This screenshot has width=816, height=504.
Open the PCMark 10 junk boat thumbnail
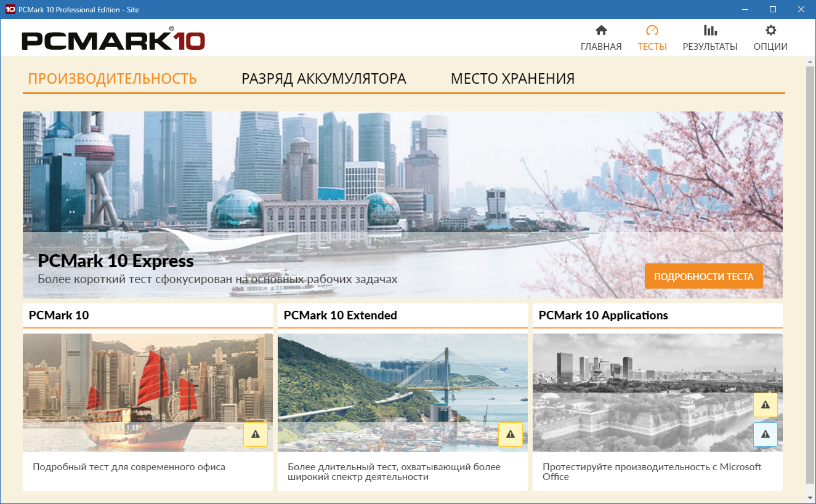tap(148, 393)
